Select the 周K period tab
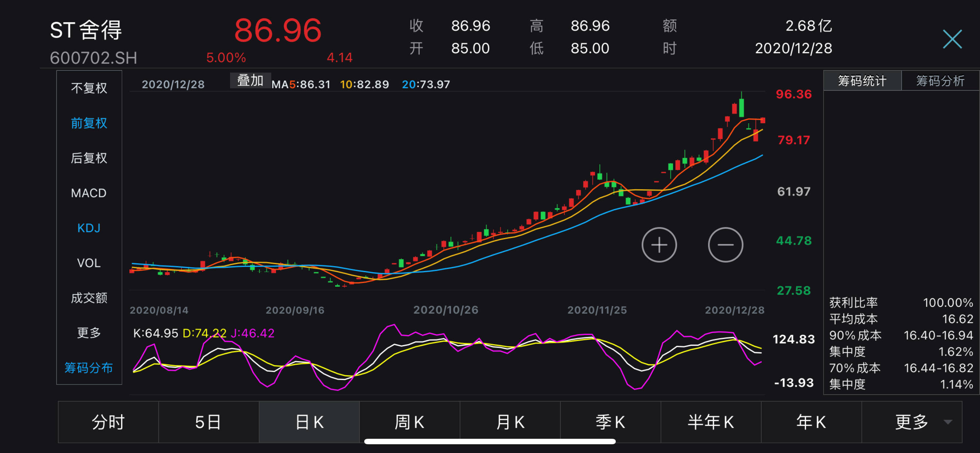The image size is (980, 453). 409,422
